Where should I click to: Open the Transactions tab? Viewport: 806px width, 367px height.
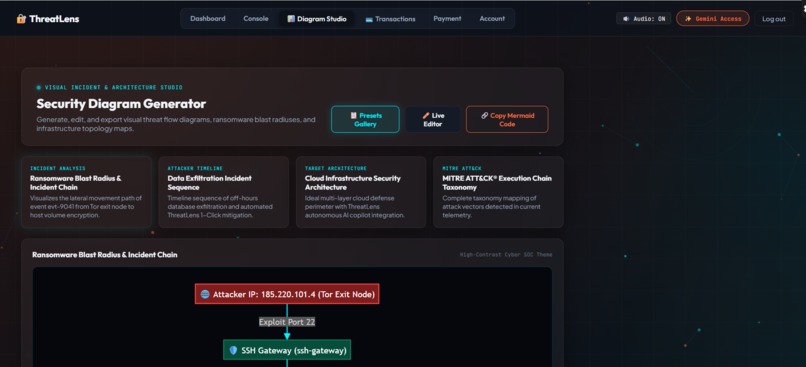390,19
